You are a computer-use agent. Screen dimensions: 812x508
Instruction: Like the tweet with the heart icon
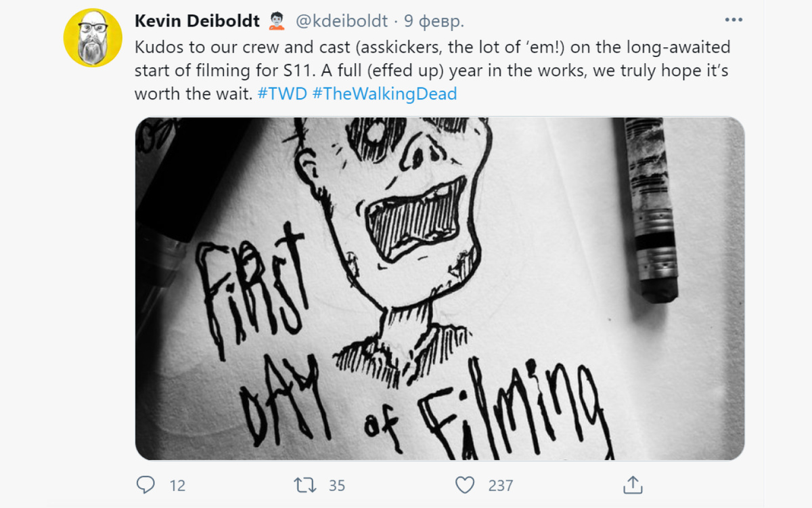[x=464, y=485]
